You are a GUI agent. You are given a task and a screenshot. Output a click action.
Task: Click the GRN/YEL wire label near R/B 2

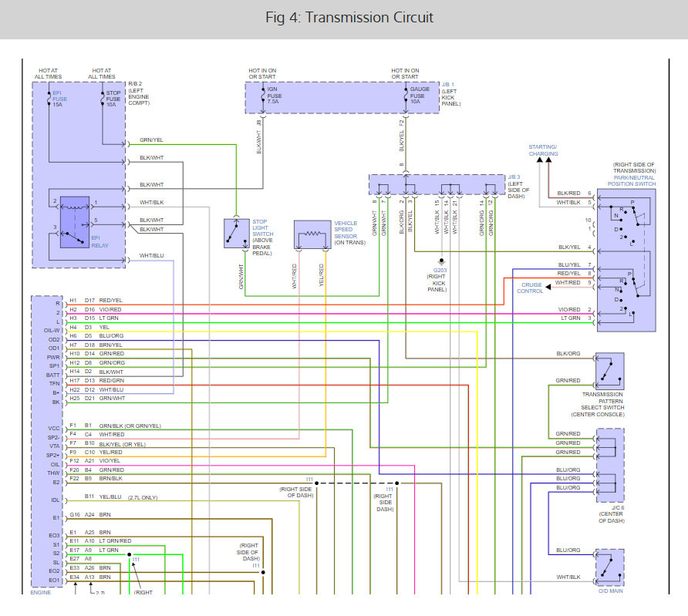click(x=151, y=140)
